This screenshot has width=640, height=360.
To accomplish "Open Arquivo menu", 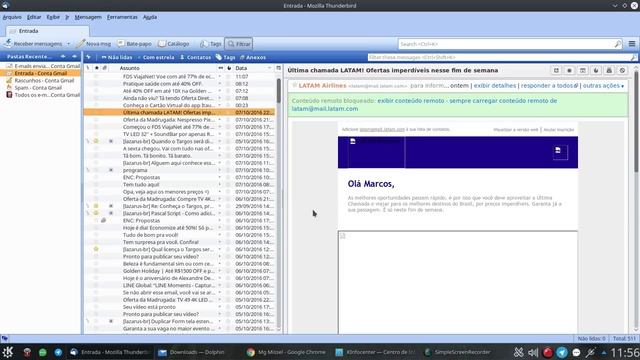I will [12, 17].
